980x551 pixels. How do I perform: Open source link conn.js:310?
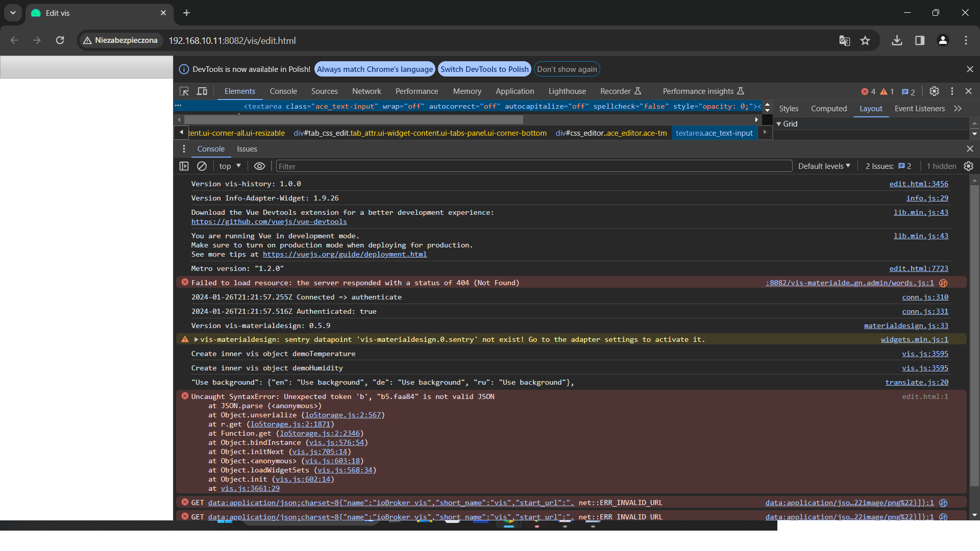[x=925, y=297]
